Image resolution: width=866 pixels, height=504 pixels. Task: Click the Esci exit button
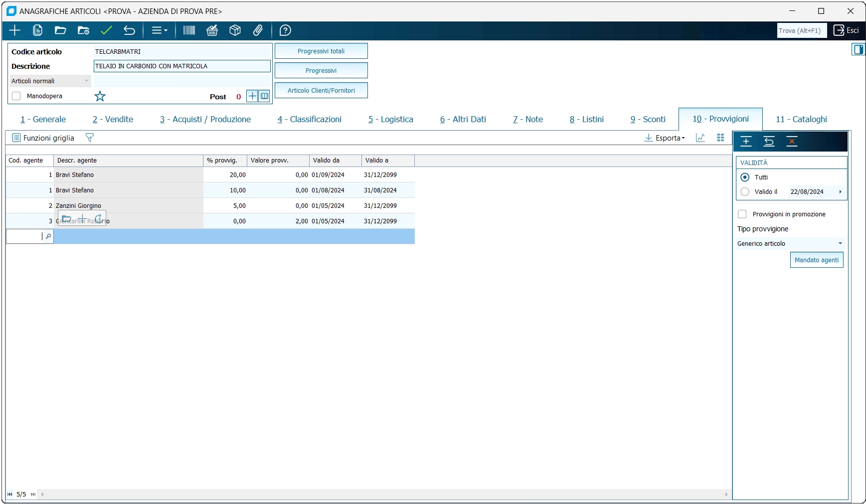tap(847, 30)
